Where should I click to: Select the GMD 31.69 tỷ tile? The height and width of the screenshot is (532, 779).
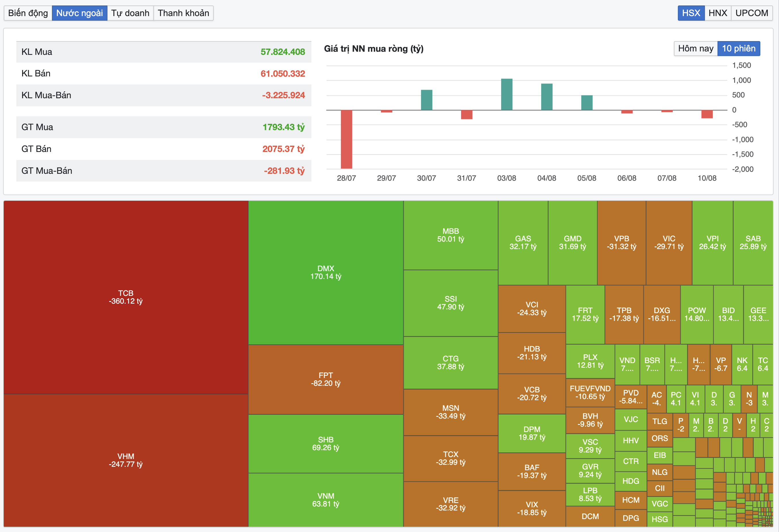pyautogui.click(x=572, y=243)
